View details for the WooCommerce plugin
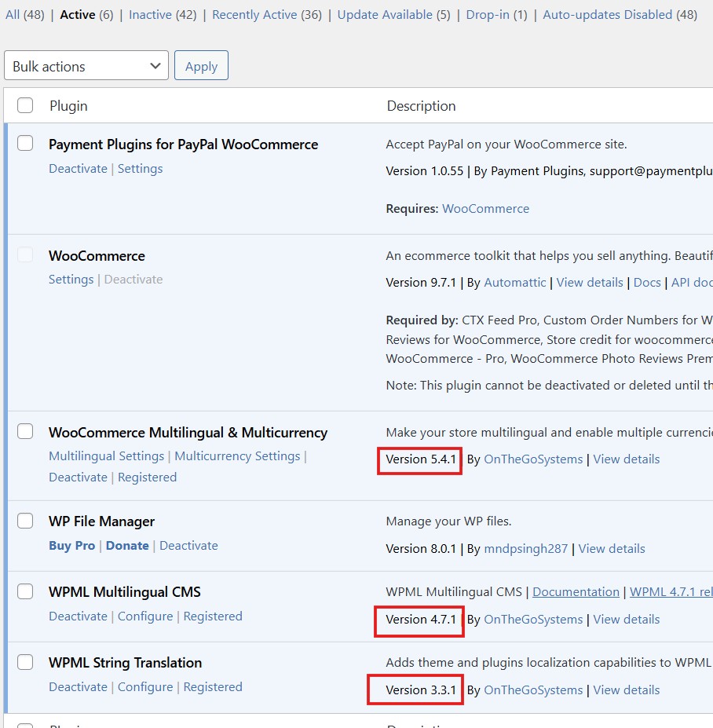 coord(590,282)
